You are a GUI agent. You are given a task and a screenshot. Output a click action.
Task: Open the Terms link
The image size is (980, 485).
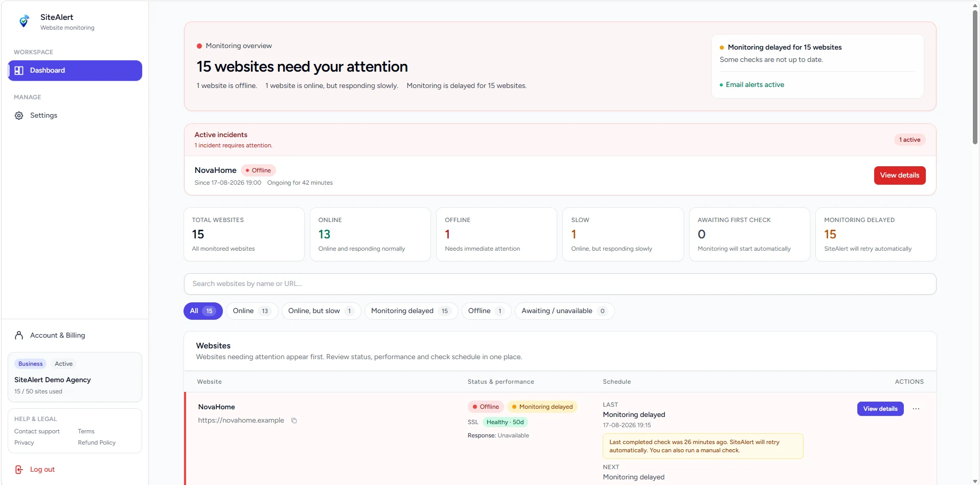tap(86, 431)
